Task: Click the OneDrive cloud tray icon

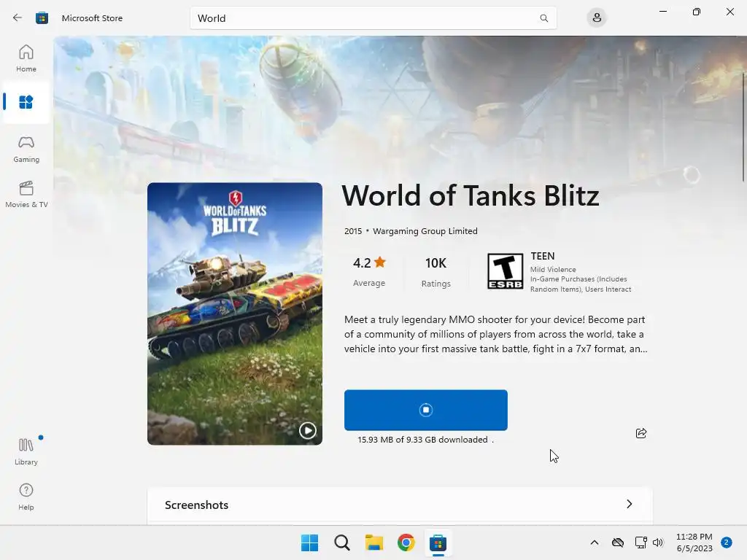Action: 618,542
